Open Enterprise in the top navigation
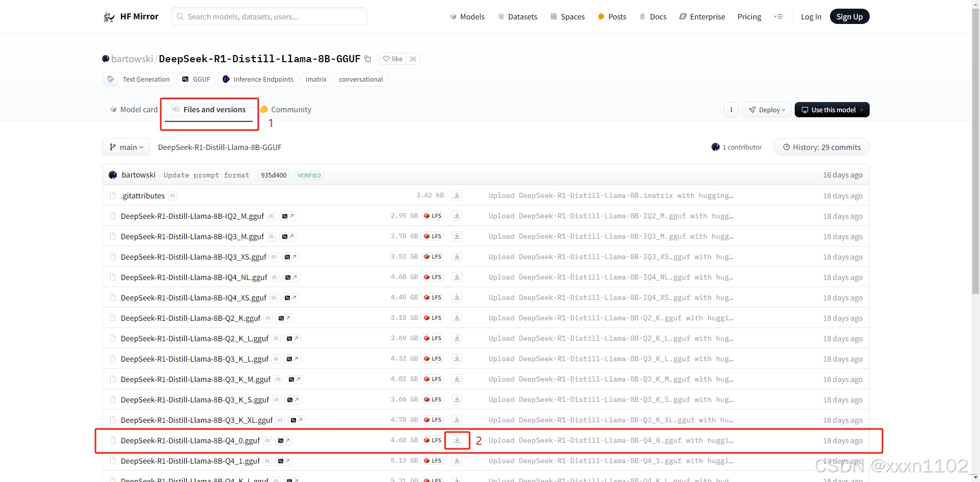980x482 pixels. pyautogui.click(x=702, y=16)
